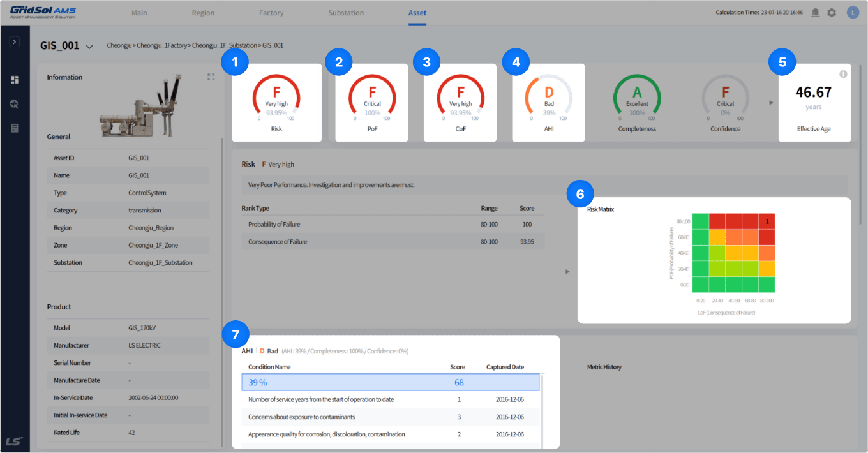Select the AHI gauge card

(x=548, y=103)
